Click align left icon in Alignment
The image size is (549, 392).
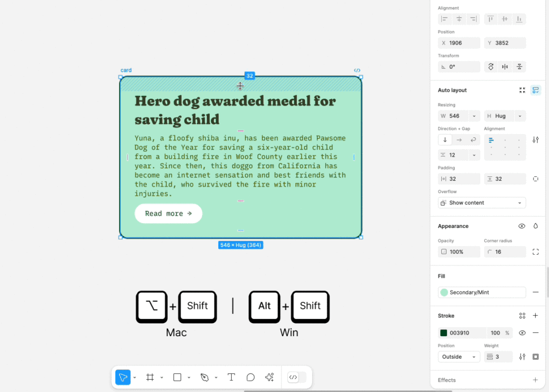[x=444, y=19]
